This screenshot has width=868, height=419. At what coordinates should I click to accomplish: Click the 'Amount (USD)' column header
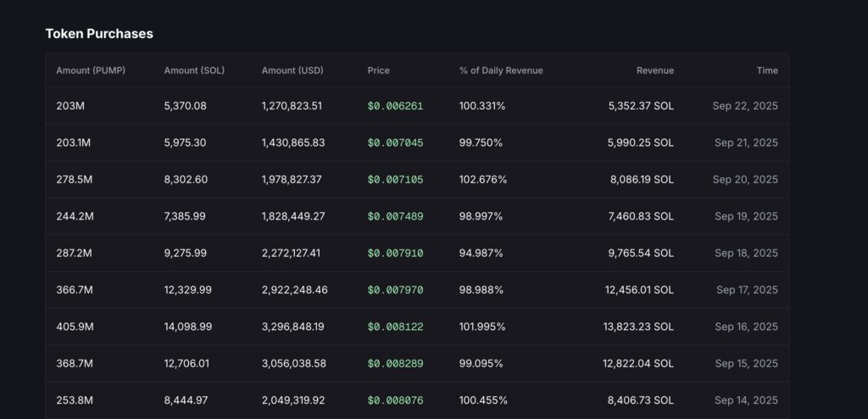292,70
